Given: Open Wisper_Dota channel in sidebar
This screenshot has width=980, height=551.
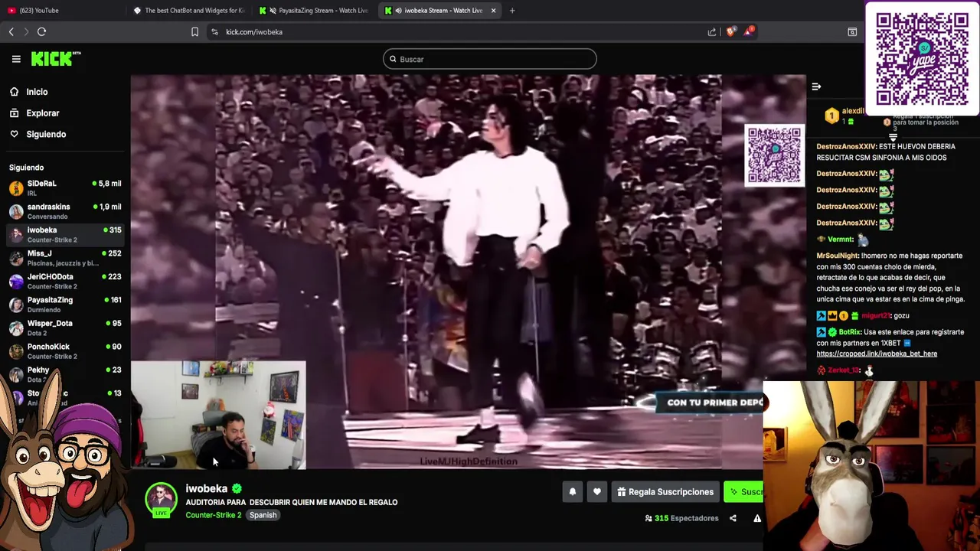Looking at the screenshot, I should click(x=64, y=328).
